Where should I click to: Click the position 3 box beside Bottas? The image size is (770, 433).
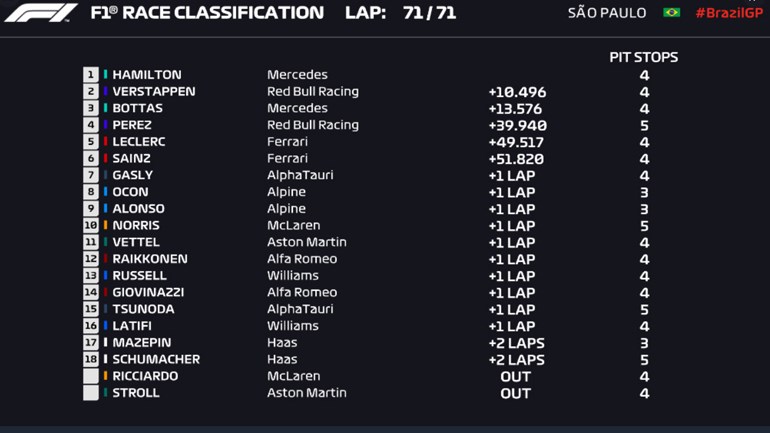coord(91,108)
